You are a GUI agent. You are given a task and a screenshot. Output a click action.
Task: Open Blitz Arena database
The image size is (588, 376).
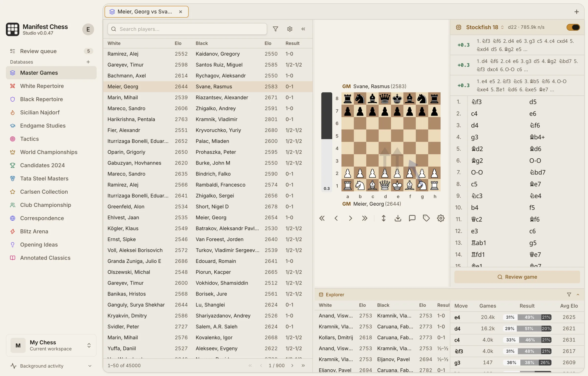51,231
